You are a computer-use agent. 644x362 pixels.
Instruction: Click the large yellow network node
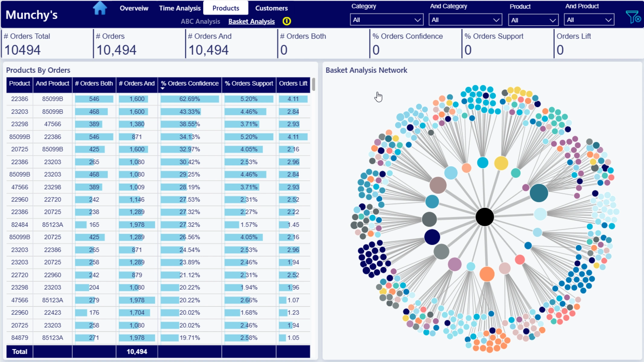[x=501, y=163]
